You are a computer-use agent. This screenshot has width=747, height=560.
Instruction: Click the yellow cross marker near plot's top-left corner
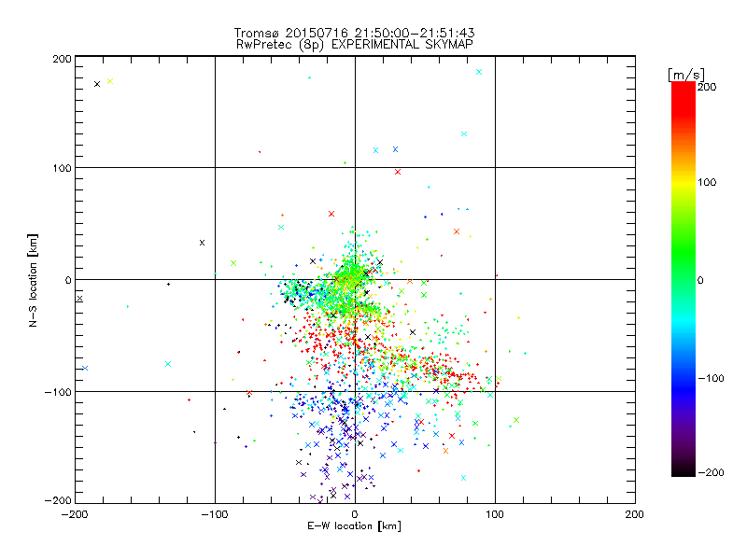[110, 81]
